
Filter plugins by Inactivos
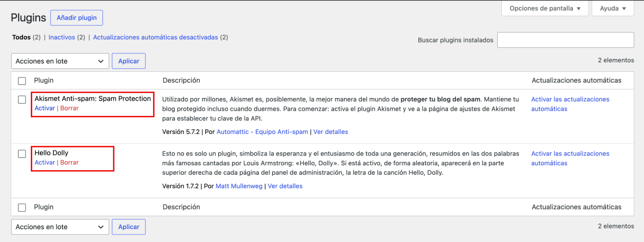tap(62, 37)
